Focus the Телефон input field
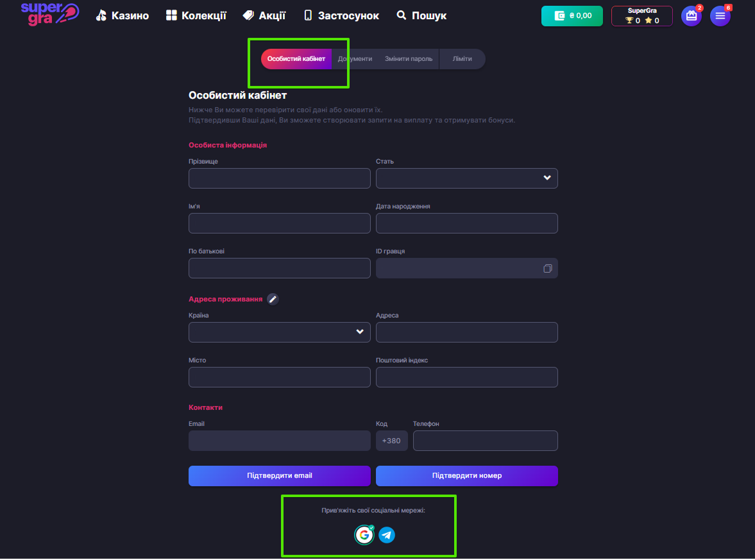The image size is (755, 560). 486,441
